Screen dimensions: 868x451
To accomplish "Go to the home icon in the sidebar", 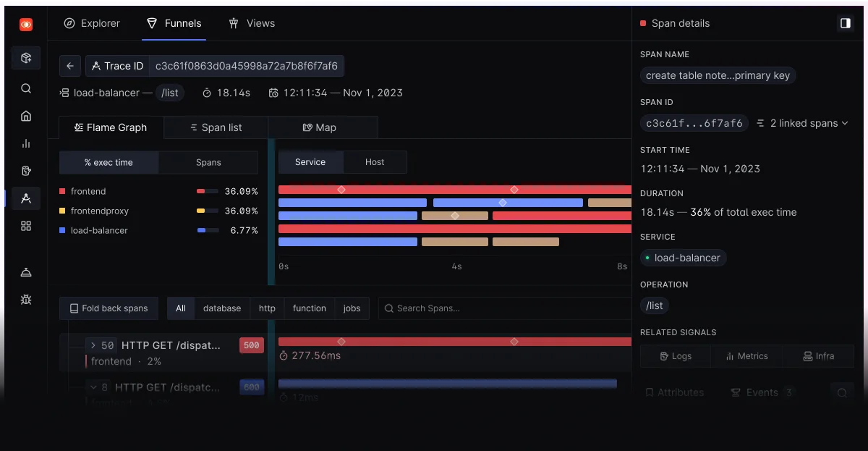I will (x=26, y=116).
